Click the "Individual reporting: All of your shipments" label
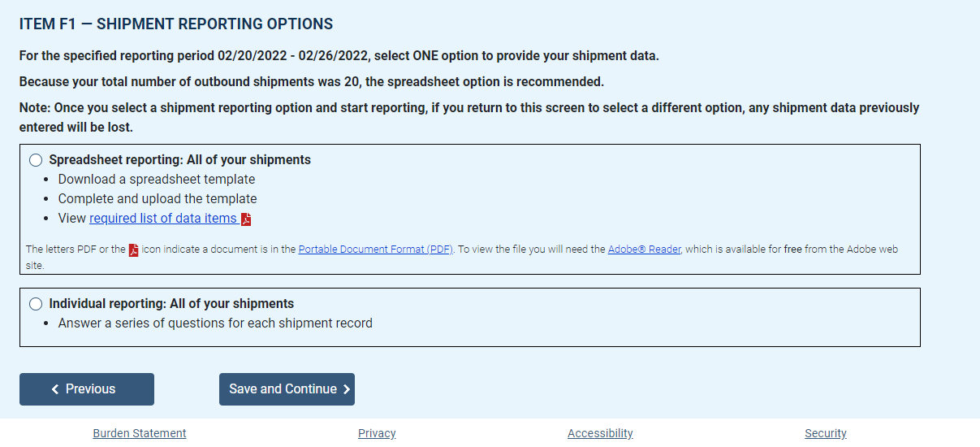Image resolution: width=980 pixels, height=447 pixels. tap(171, 304)
